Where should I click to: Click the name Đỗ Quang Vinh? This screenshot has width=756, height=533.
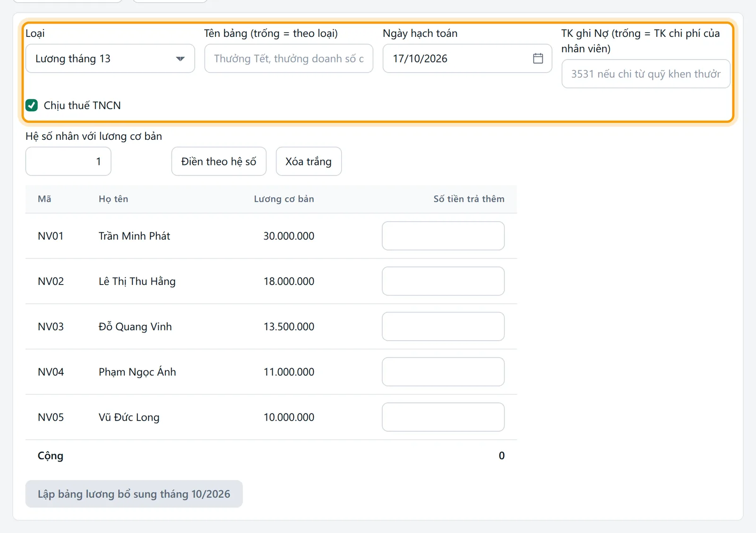click(x=135, y=327)
